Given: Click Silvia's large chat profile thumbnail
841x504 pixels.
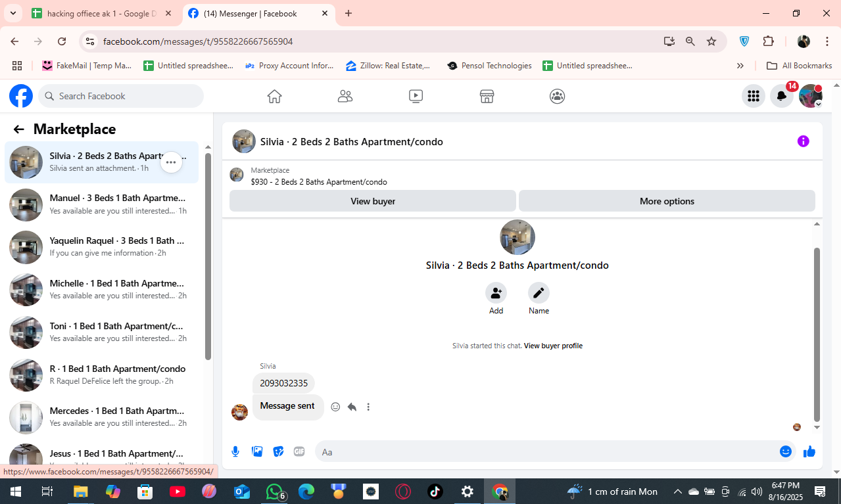Looking at the screenshot, I should (x=517, y=237).
